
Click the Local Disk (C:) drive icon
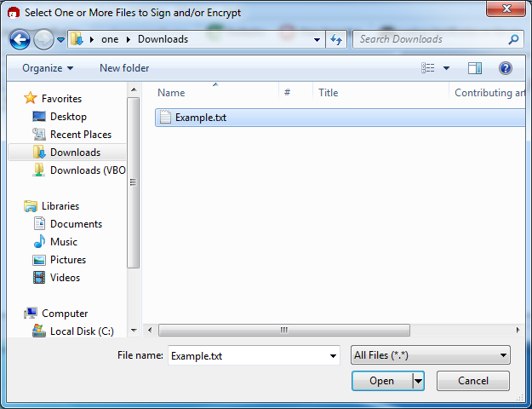[39, 331]
